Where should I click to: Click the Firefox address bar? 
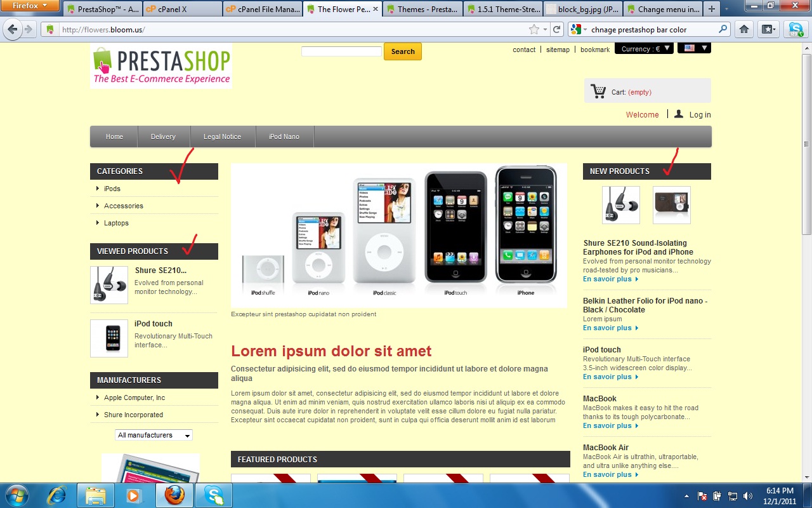tap(285, 30)
